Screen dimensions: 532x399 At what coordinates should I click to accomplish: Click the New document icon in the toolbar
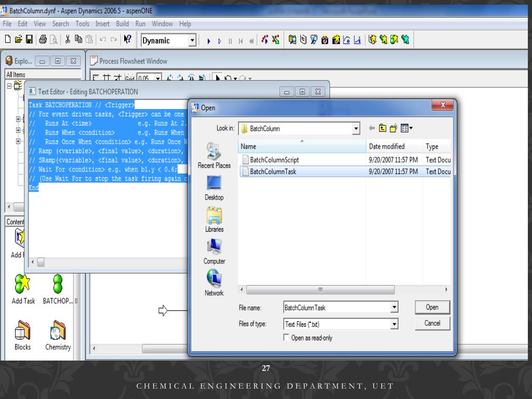(x=7, y=39)
